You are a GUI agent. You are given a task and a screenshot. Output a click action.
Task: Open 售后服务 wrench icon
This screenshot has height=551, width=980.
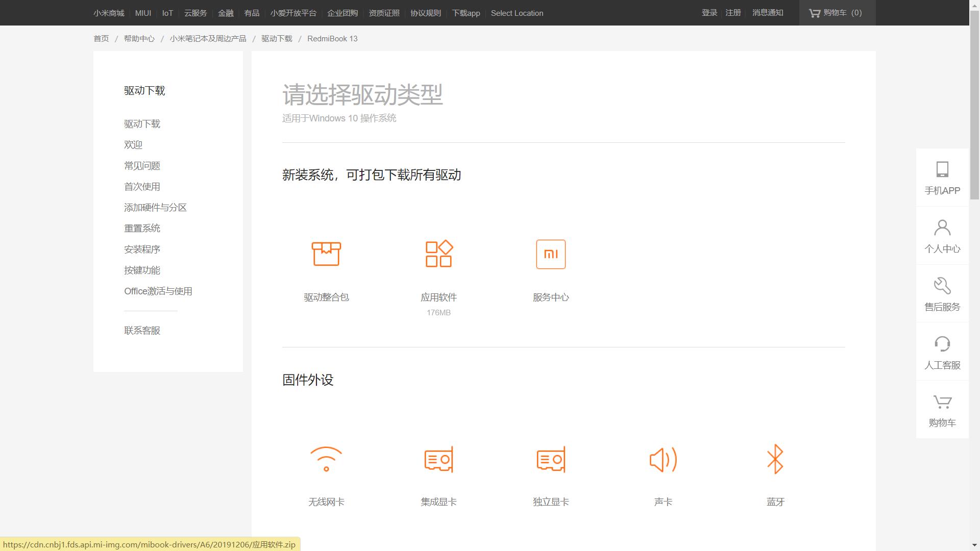942,293
